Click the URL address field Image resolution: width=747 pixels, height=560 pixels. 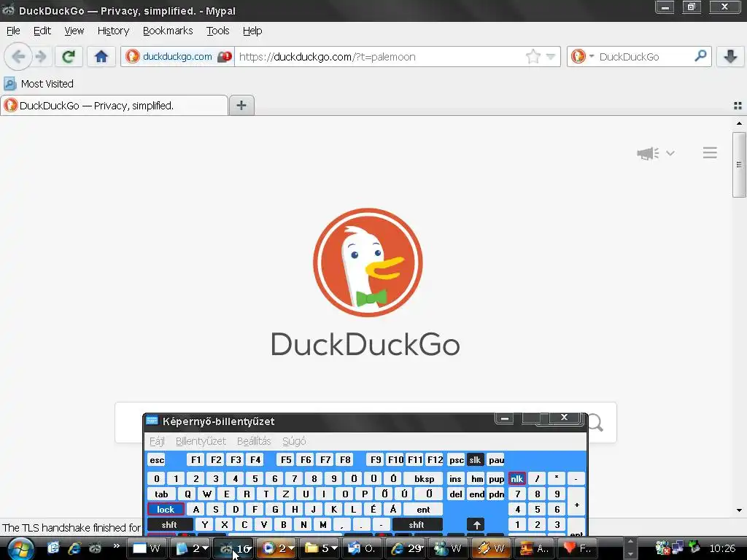[x=379, y=57]
